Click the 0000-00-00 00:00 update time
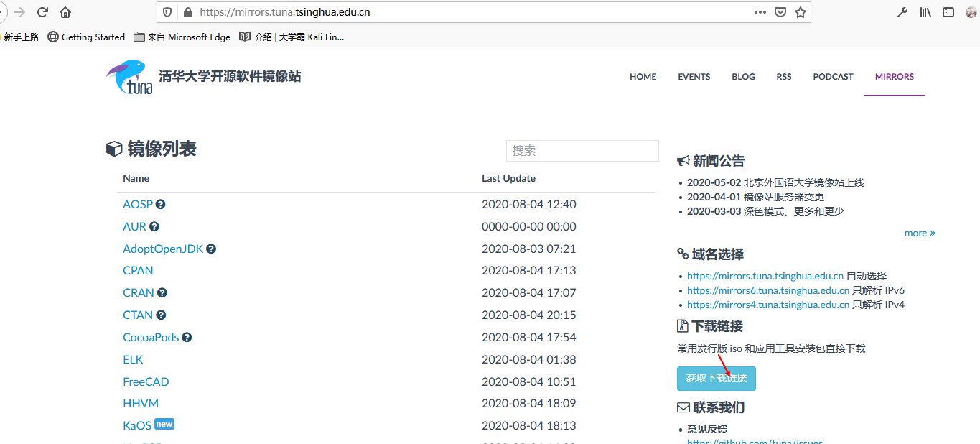 tap(529, 226)
